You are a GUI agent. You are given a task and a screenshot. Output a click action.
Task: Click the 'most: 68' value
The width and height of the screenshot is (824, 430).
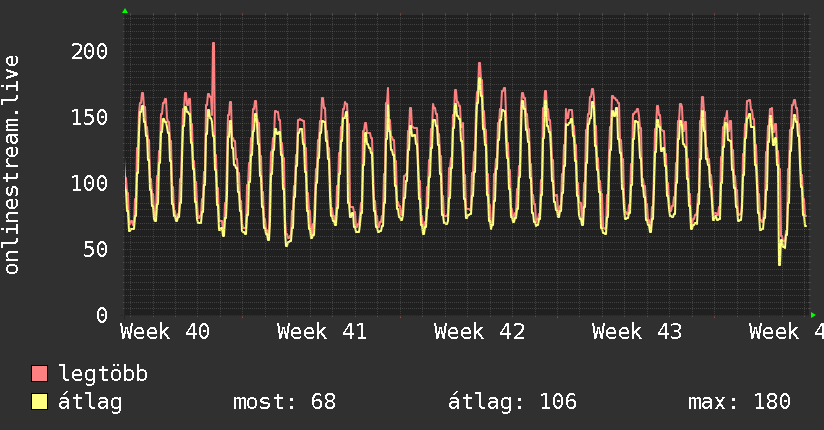284,402
